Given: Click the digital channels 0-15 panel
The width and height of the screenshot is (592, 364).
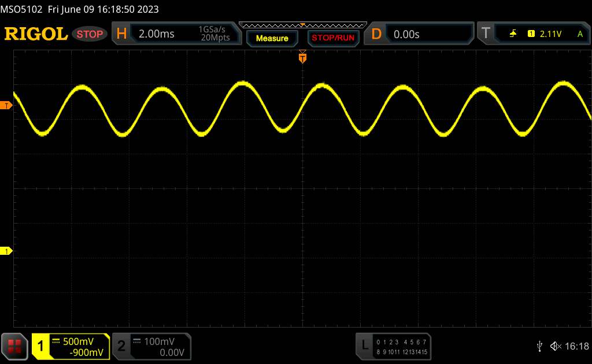Looking at the screenshot, I should tap(402, 347).
